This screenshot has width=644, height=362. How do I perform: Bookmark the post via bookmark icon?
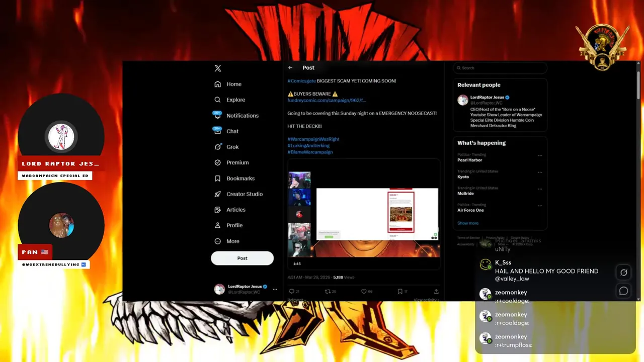pyautogui.click(x=400, y=291)
